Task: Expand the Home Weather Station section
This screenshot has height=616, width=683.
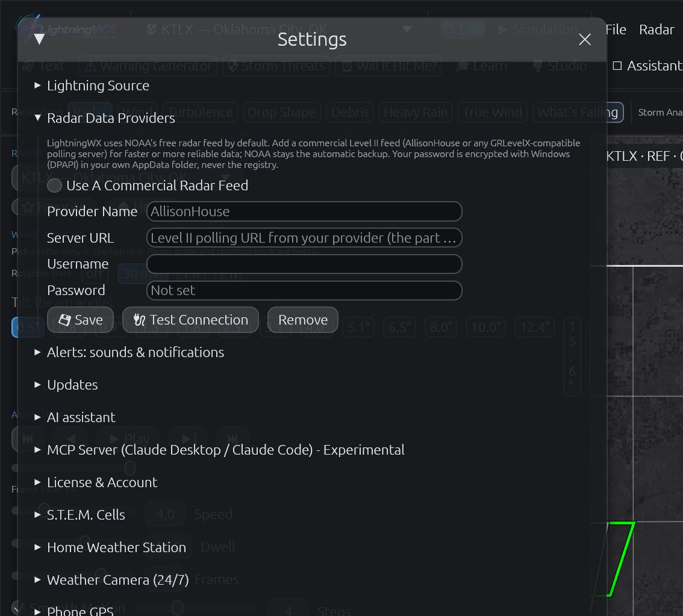Action: (x=110, y=547)
